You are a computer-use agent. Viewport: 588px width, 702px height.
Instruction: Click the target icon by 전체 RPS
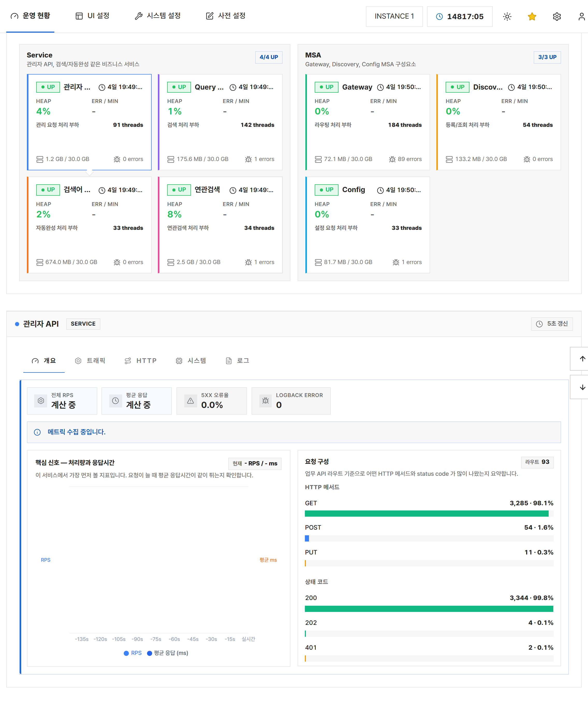(41, 400)
